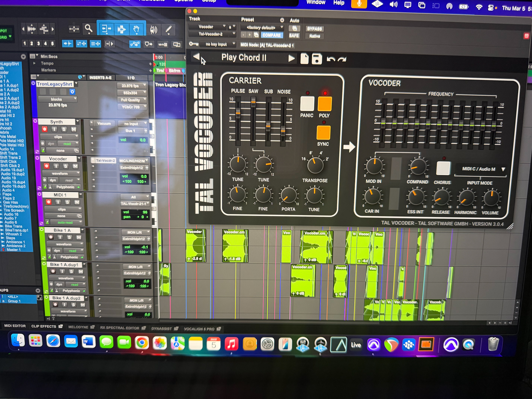The image size is (532, 399).
Task: Select the Zoomer magnifier tool
Action: pos(89,29)
